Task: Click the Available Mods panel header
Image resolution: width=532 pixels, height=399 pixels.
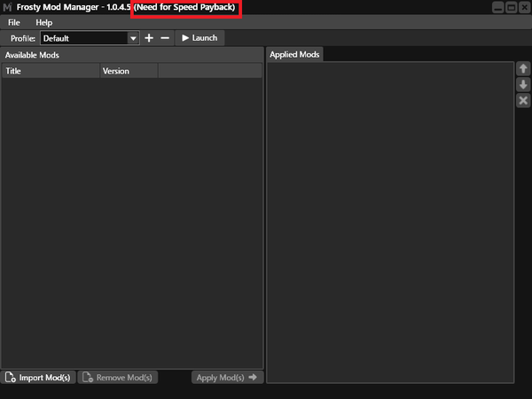Action: [132, 55]
